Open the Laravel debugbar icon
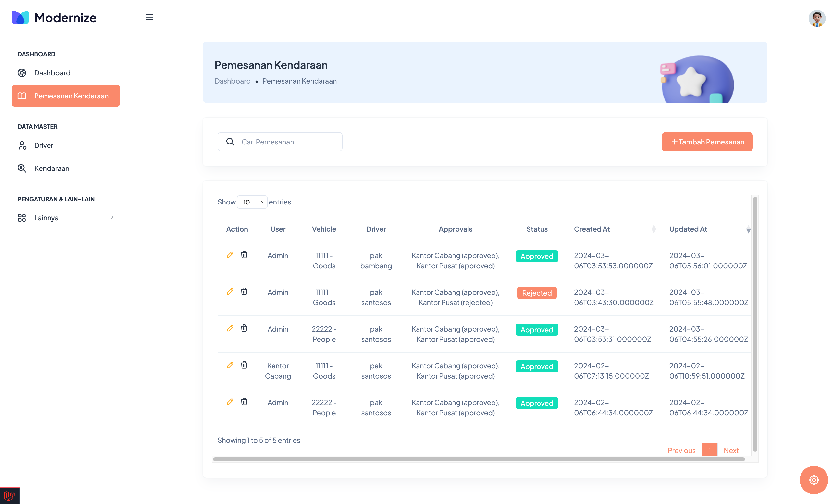The width and height of the screenshot is (838, 504). (x=10, y=495)
